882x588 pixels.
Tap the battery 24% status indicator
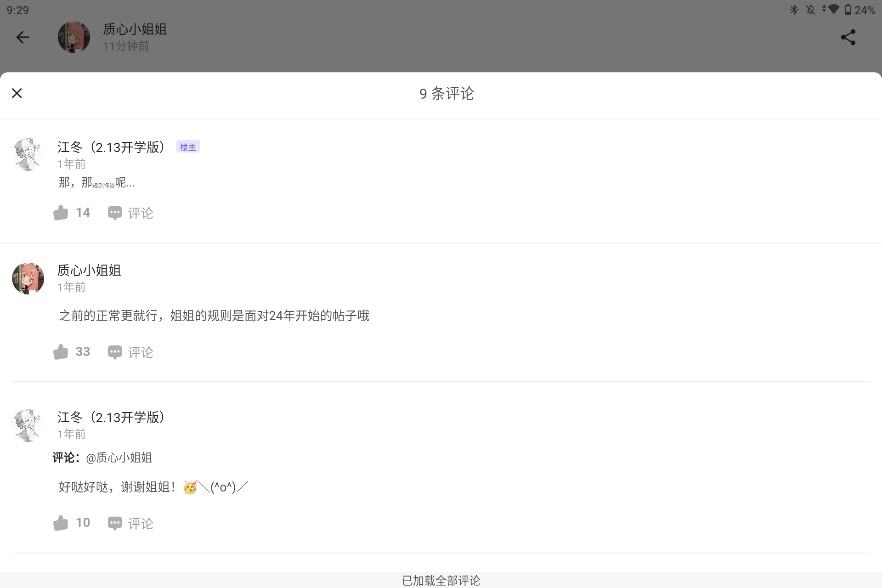(860, 10)
